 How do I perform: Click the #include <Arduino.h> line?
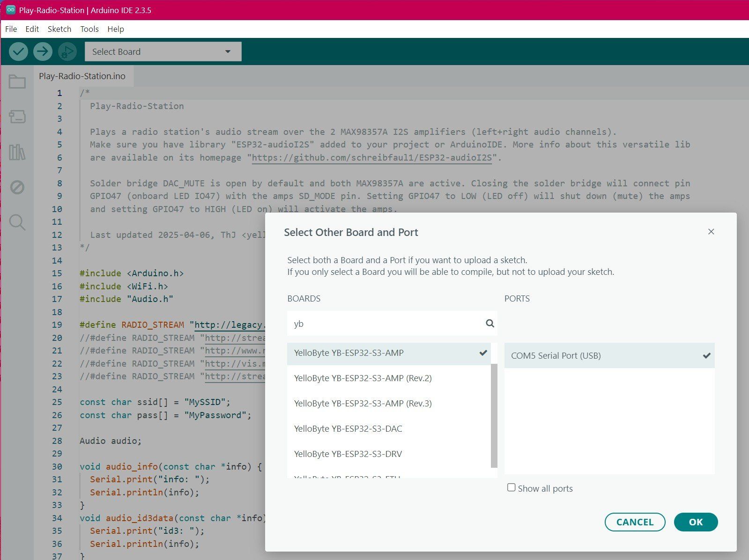(x=132, y=273)
